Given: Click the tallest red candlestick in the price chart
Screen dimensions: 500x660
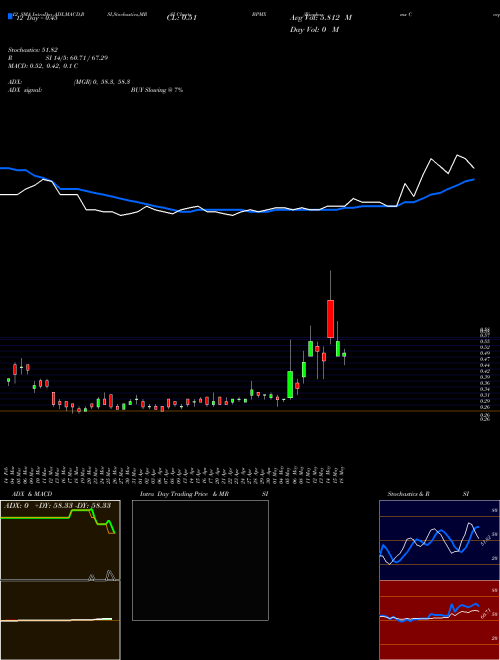Looking at the screenshot, I should pyautogui.click(x=330, y=319).
